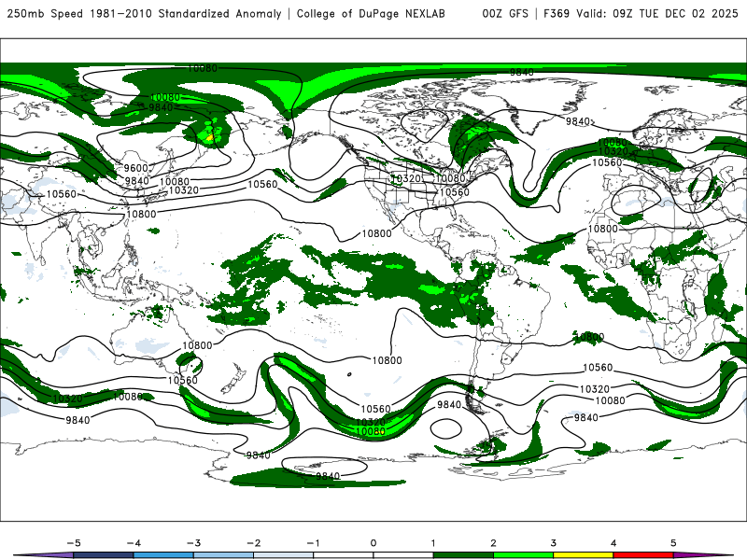This screenshot has height=560, width=747.
Task: Click the '9840' contour label near Greenland
Action: tap(578, 121)
